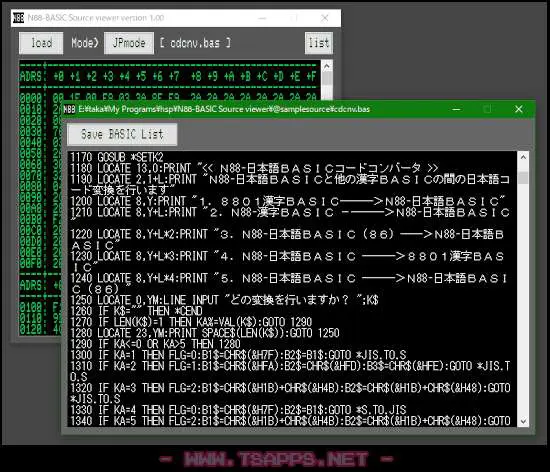Click line 1250 LINE INPUT statement

224,300
